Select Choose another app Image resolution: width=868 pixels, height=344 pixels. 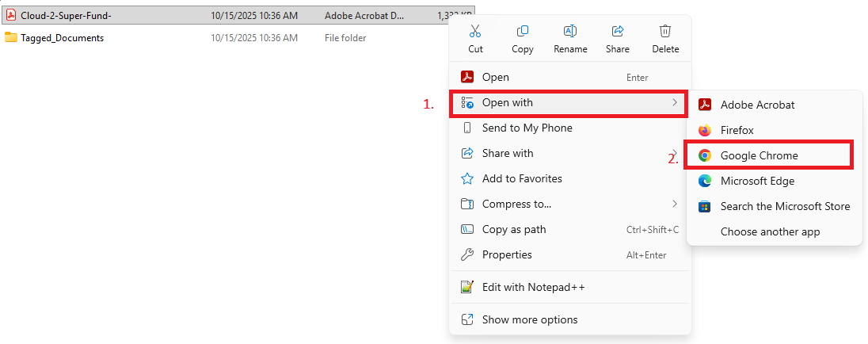pyautogui.click(x=770, y=231)
